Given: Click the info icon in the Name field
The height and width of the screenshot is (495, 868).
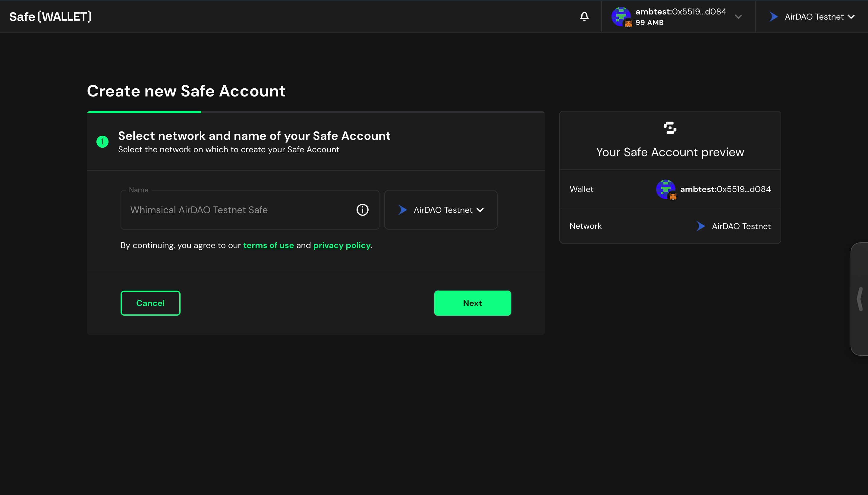Looking at the screenshot, I should [362, 210].
